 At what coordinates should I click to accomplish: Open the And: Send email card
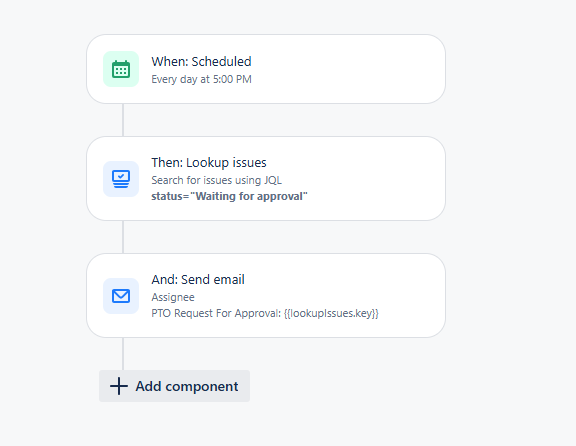(266, 295)
